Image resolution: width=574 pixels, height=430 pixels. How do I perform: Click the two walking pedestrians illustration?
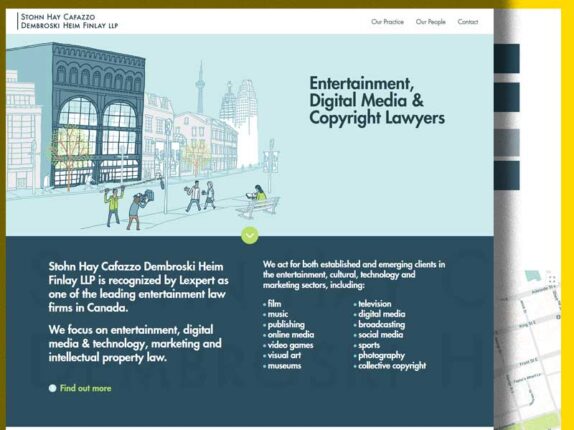pyautogui.click(x=200, y=196)
